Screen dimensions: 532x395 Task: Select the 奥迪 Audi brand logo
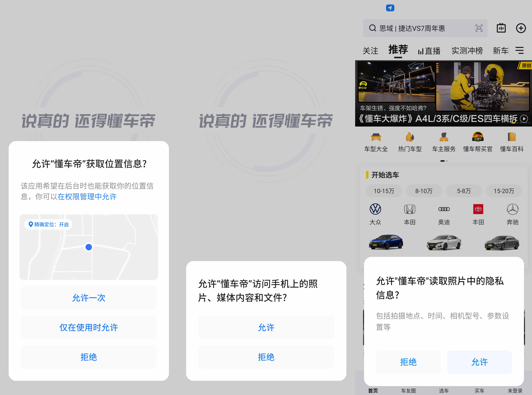444,209
